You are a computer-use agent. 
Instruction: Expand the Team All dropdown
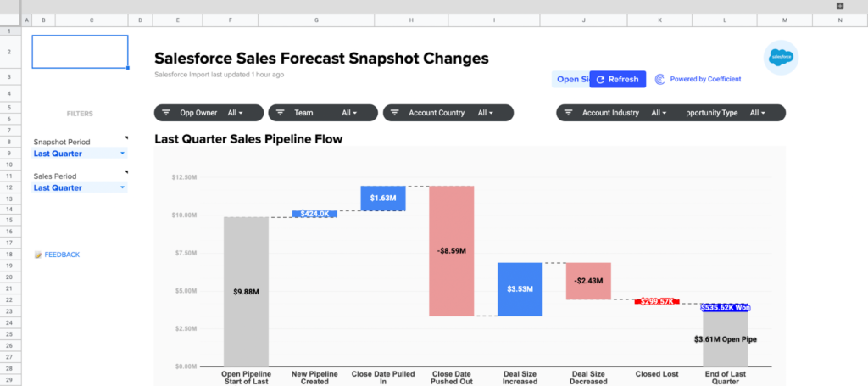pyautogui.click(x=348, y=113)
